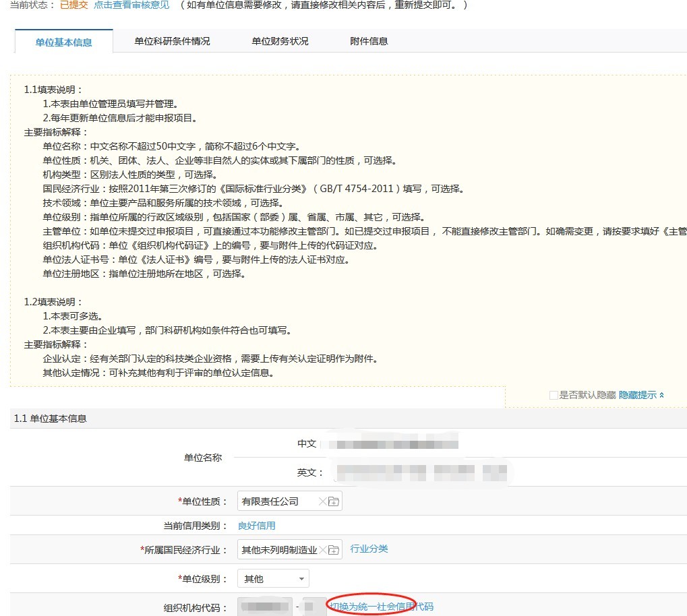Image resolution: width=687 pixels, height=616 pixels.
Task: Clear the 单位性质 field with the X icon
Action: [x=322, y=501]
